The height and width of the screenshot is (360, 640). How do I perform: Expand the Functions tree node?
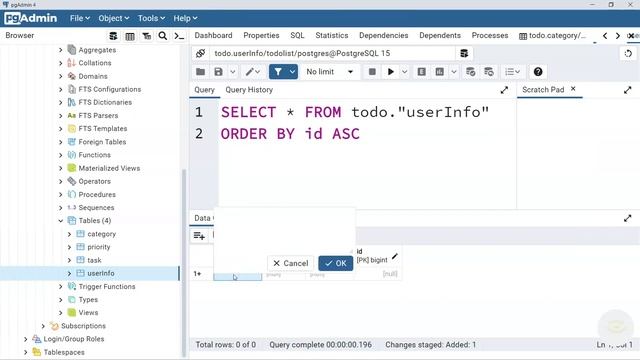point(60,155)
